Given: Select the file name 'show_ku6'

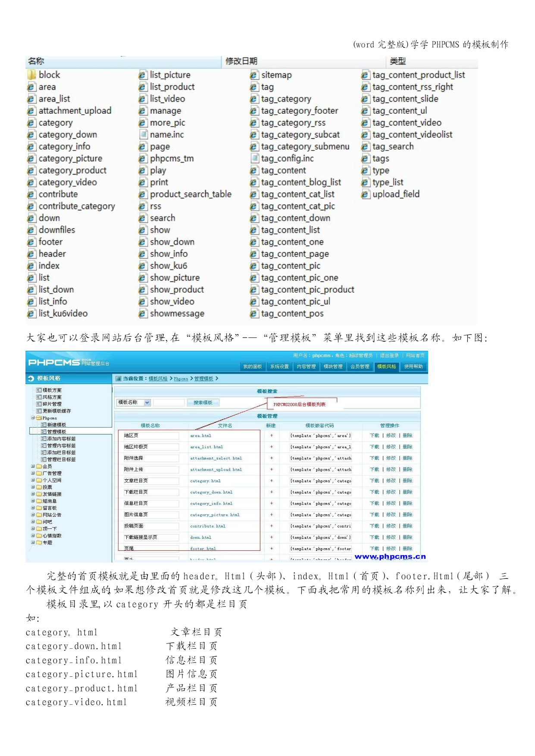Looking at the screenshot, I should click(x=169, y=266).
